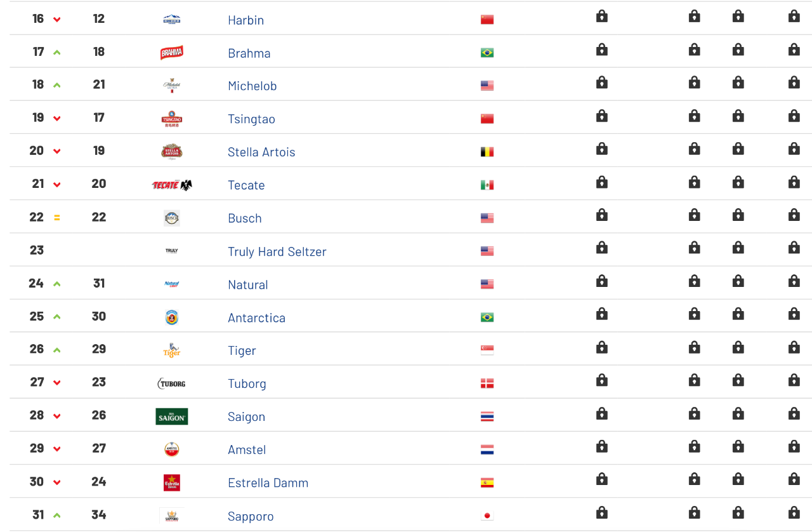
Task: Click the red down arrow next to rank 19
Action: [x=57, y=118]
